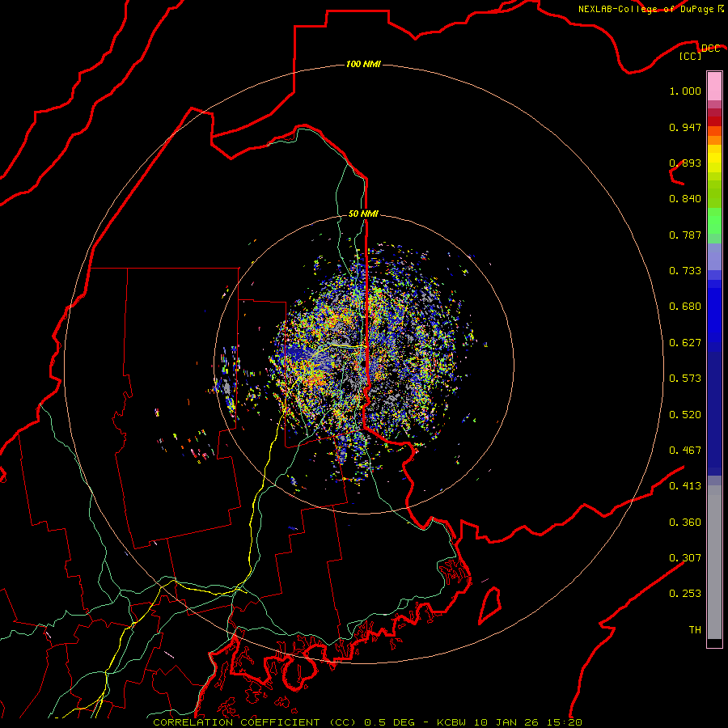Screen dimensions: 728x728
Task: Click the 50 NMI range ring label
Action: point(363,214)
